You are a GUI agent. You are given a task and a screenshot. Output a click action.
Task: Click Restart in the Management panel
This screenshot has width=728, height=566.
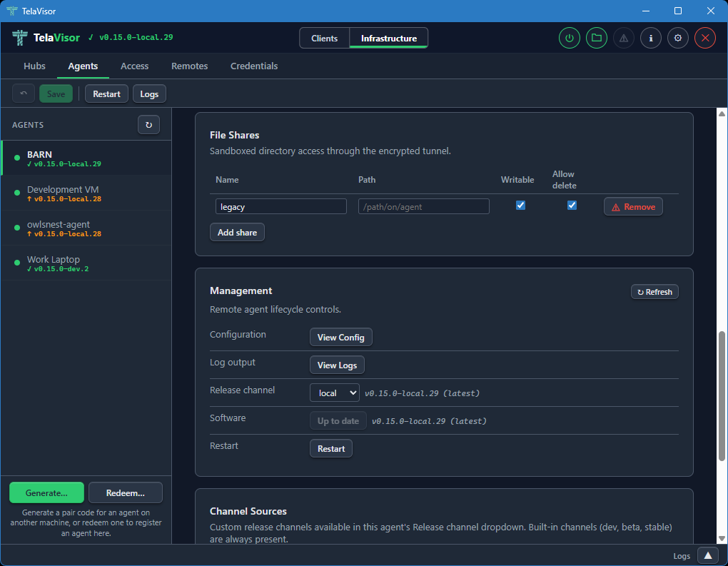[x=331, y=448]
